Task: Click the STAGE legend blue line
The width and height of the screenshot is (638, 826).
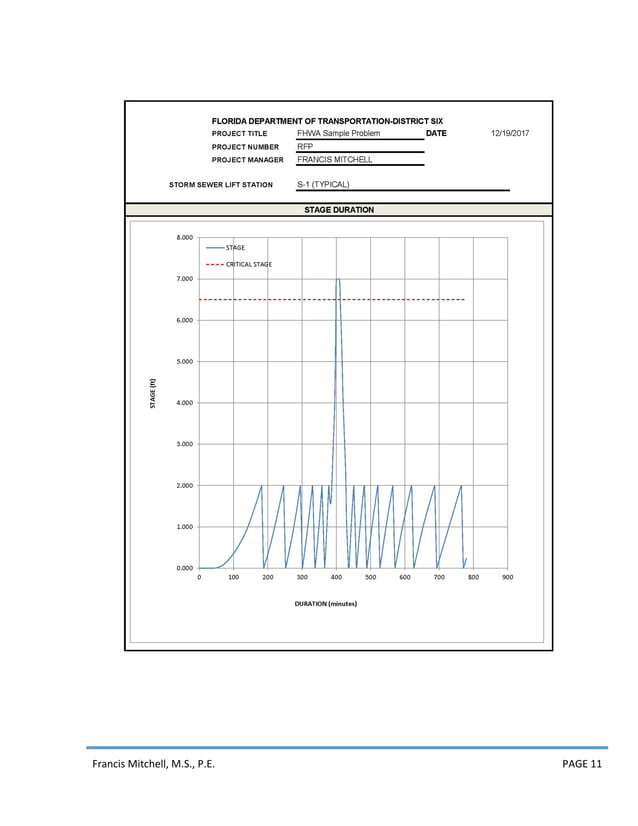Action: (215, 248)
